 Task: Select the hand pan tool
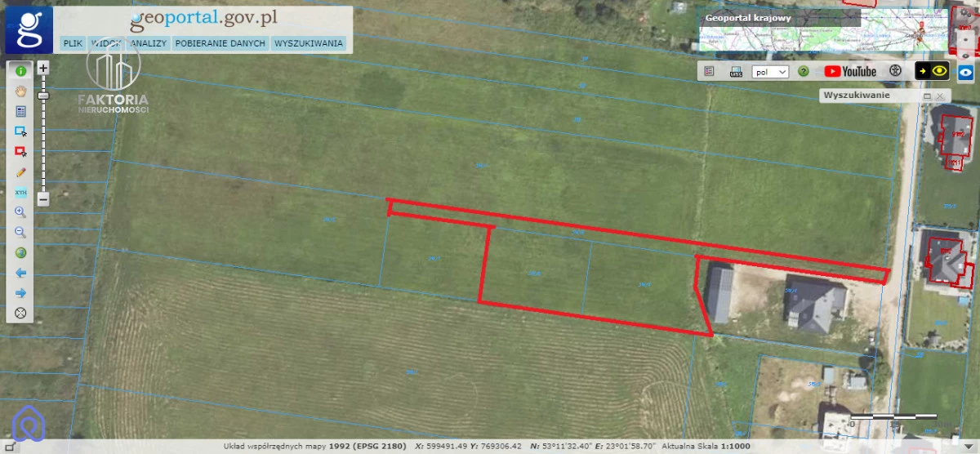point(20,91)
